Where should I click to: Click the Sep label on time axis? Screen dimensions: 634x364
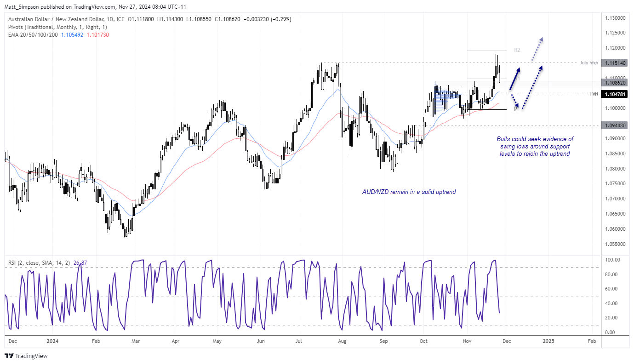[x=384, y=341]
